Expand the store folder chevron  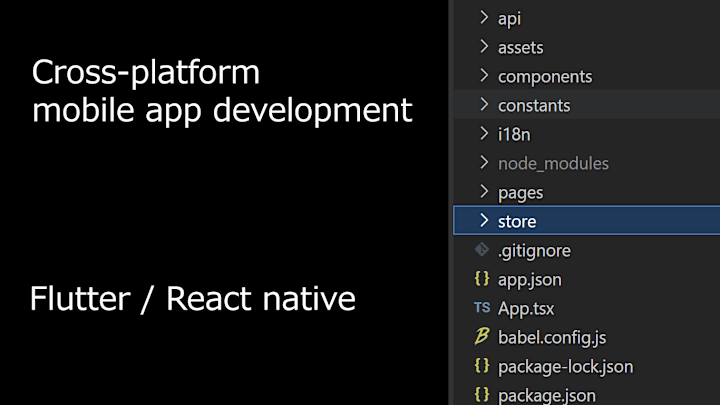484,220
